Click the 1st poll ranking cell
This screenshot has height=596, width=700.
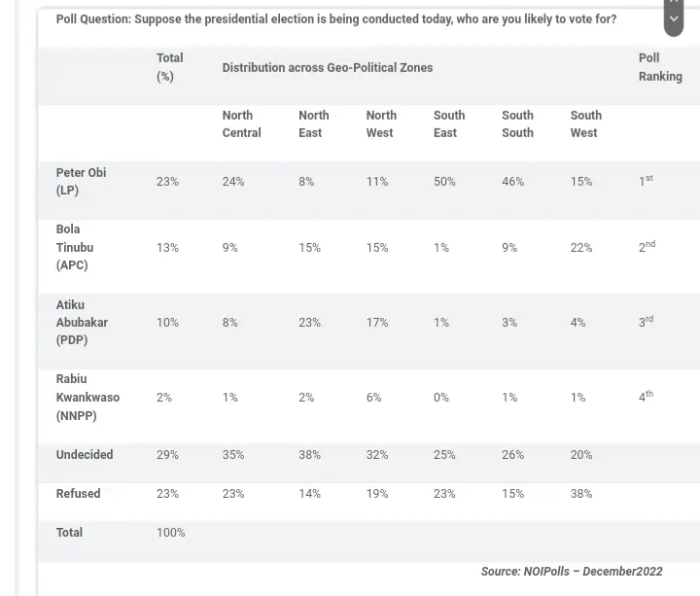[x=646, y=181]
